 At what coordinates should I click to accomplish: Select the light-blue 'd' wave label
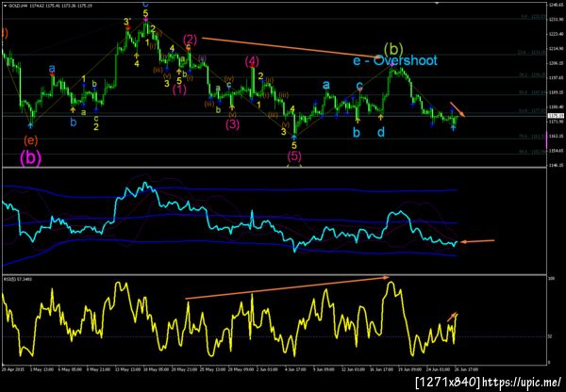click(381, 132)
